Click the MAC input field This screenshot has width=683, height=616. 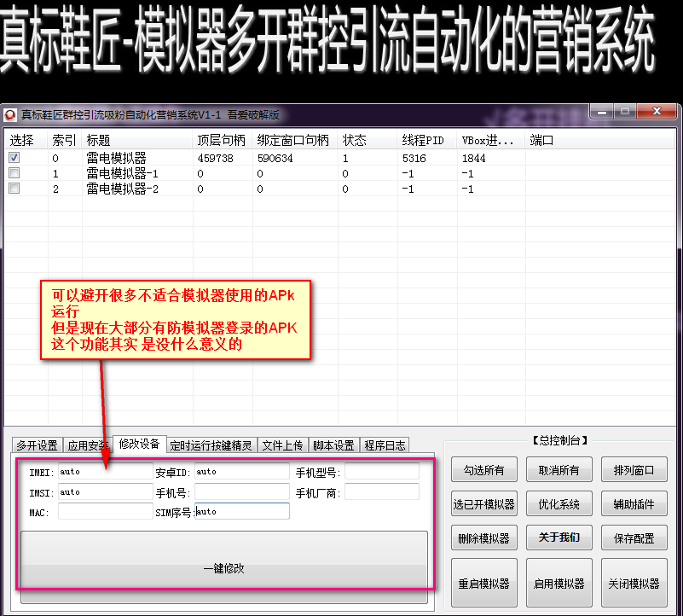pyautogui.click(x=105, y=511)
